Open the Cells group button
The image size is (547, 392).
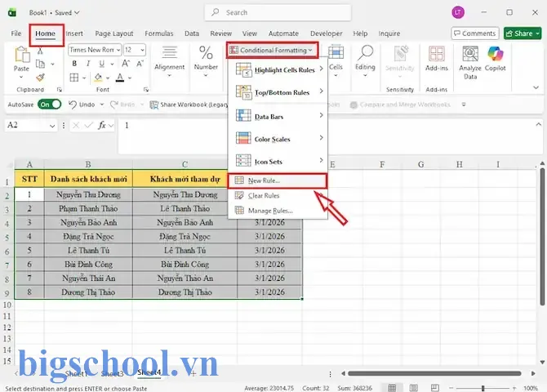pyautogui.click(x=336, y=61)
